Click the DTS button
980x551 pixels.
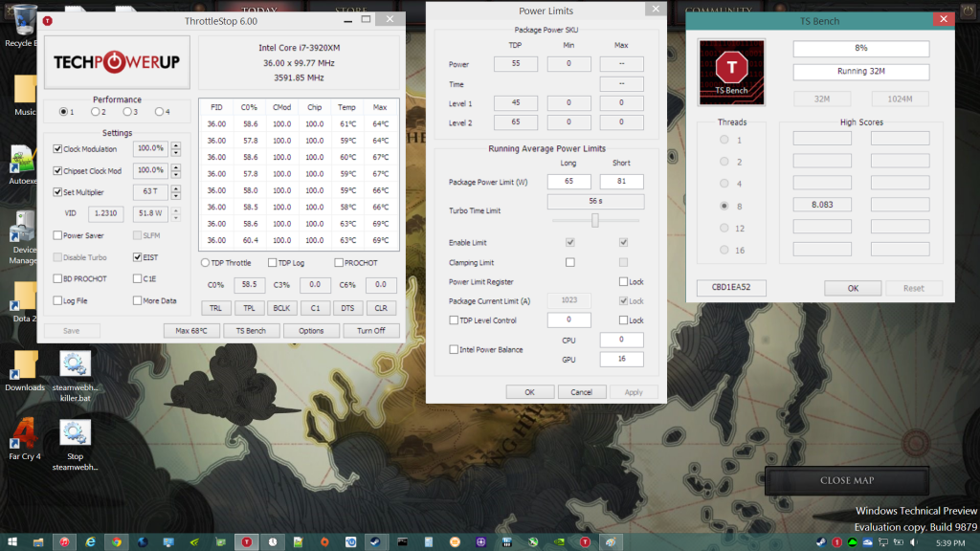pos(347,308)
